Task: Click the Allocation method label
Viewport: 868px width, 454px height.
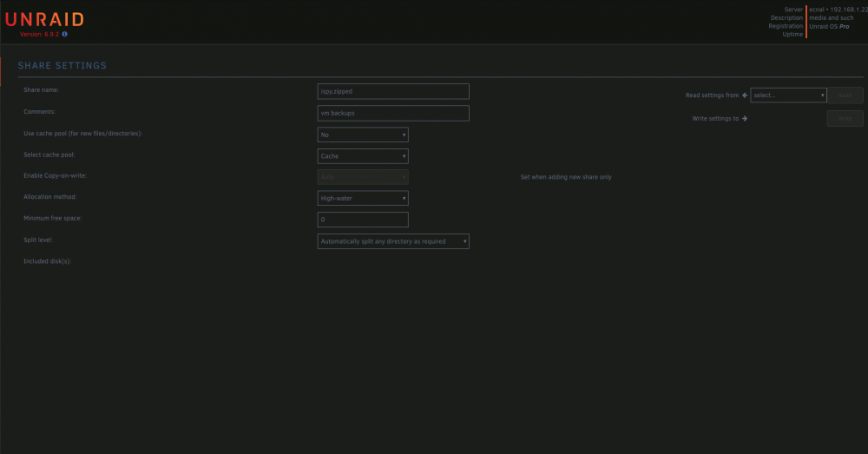Action: (x=49, y=196)
